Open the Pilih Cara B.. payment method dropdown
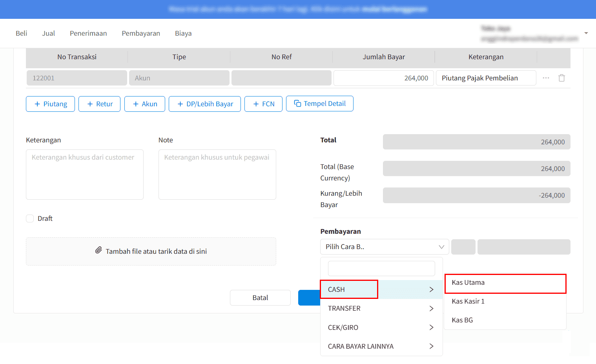596x364 pixels. [x=385, y=247]
